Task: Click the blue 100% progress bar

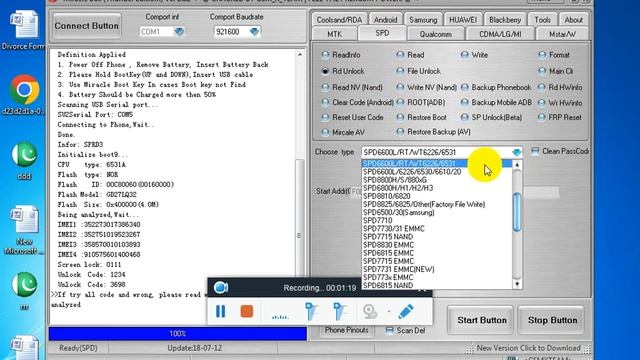Action: [x=178, y=333]
